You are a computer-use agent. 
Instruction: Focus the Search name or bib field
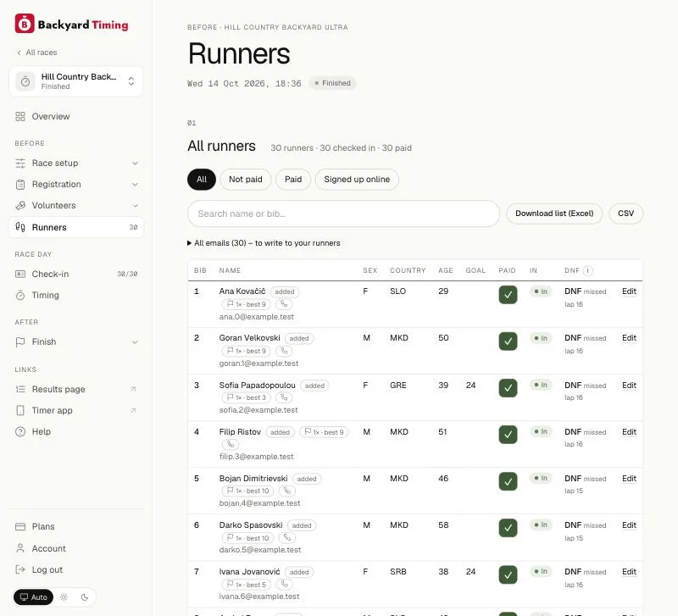click(x=343, y=214)
